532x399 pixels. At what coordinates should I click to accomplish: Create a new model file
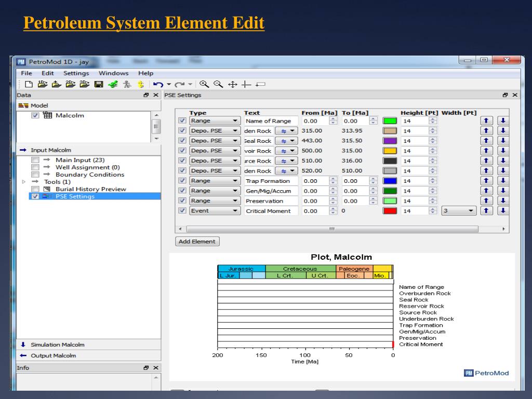click(29, 84)
